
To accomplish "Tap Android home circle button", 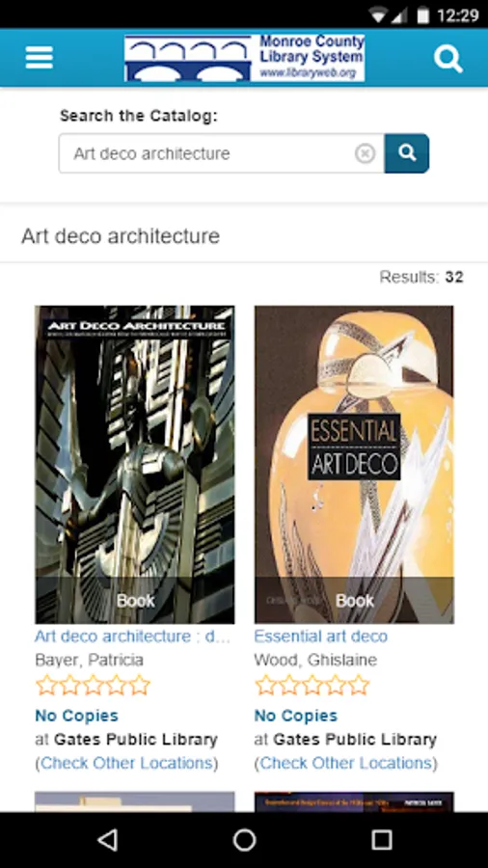I will coord(244,840).
